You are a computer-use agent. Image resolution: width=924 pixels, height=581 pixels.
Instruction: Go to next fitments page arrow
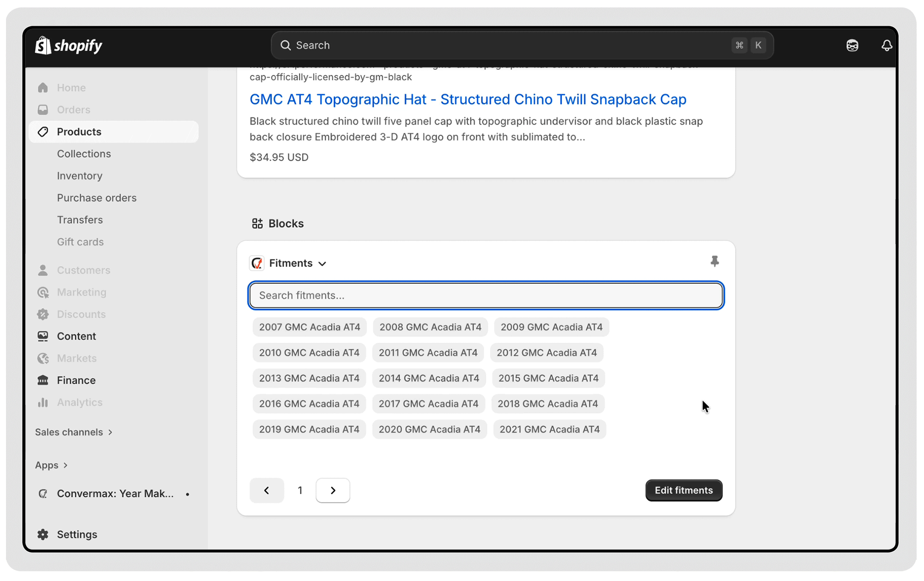[333, 490]
